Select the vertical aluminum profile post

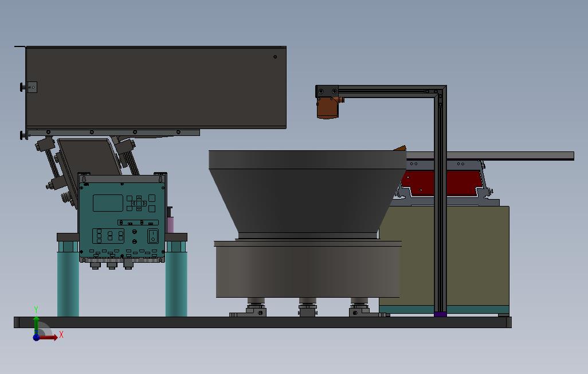440,202
